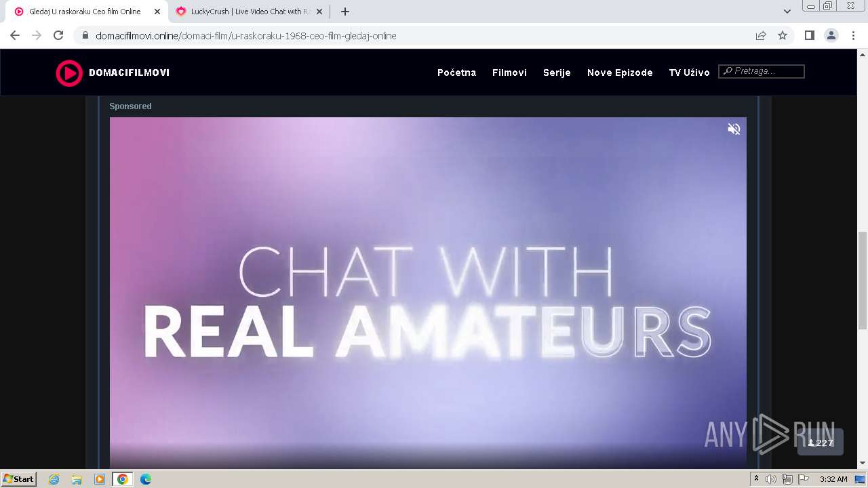Open the Serije menu item
Viewport: 868px width, 488px height.
point(557,73)
